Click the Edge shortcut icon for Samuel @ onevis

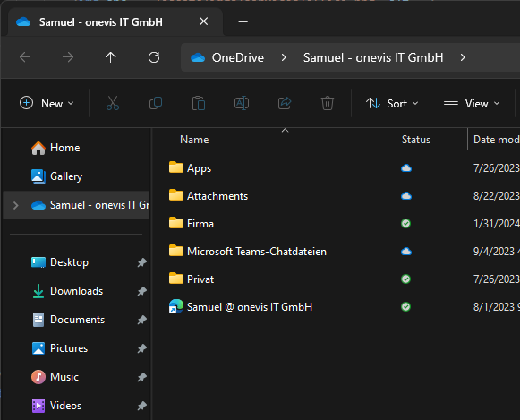(x=176, y=306)
